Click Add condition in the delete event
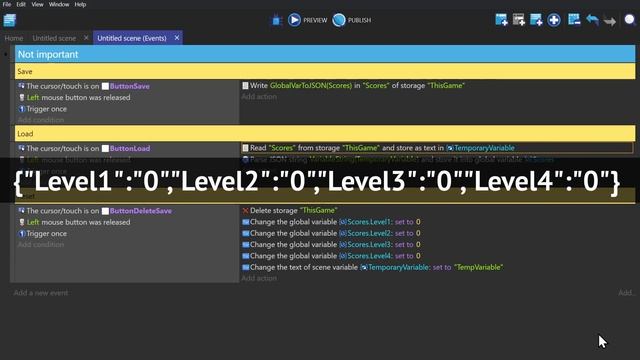 pyautogui.click(x=41, y=244)
